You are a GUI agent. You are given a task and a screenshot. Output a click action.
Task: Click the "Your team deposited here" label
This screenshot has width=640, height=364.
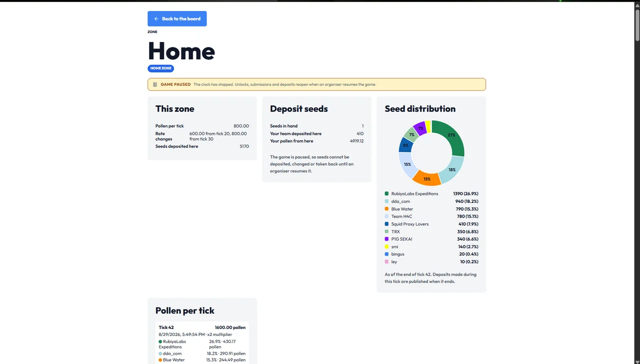click(296, 133)
